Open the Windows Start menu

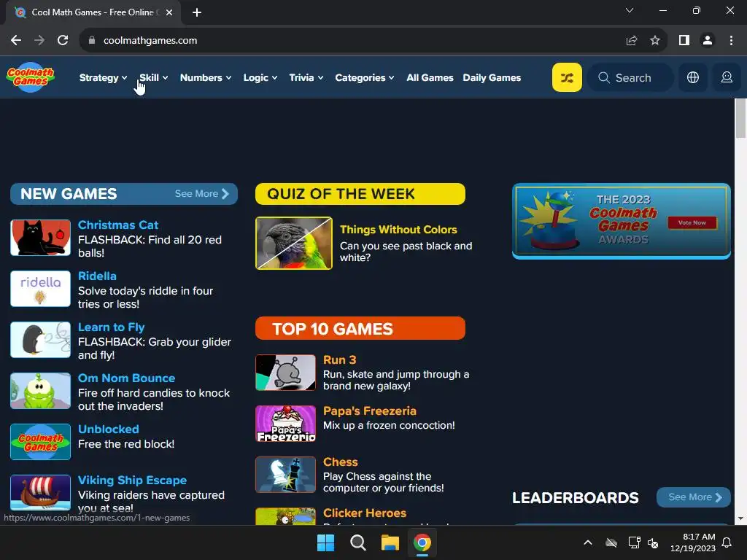[326, 542]
